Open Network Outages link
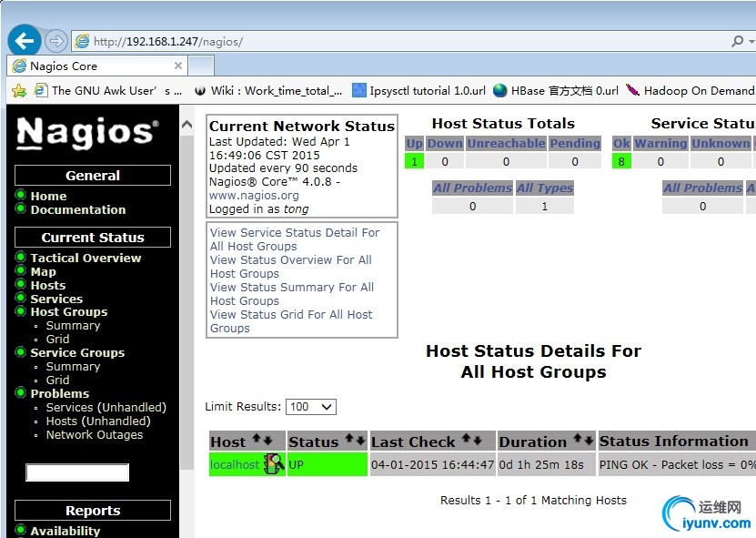This screenshot has width=756, height=538. coord(95,435)
